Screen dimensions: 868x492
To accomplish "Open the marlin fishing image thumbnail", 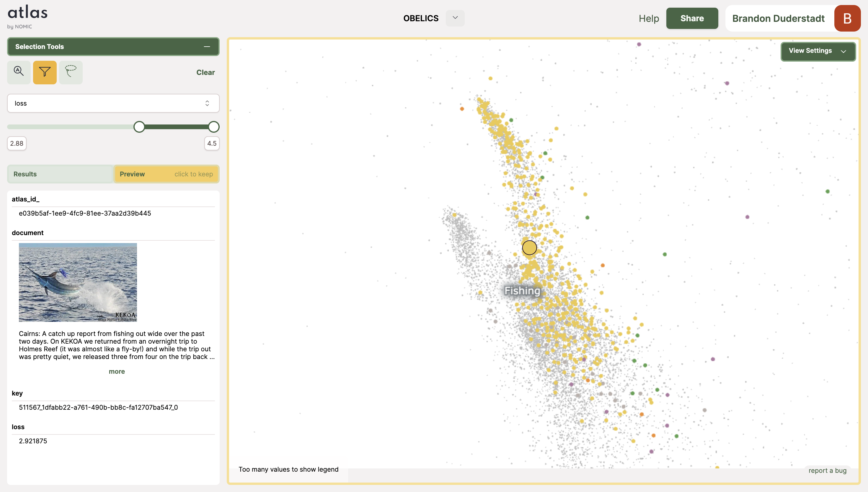I will pos(78,282).
